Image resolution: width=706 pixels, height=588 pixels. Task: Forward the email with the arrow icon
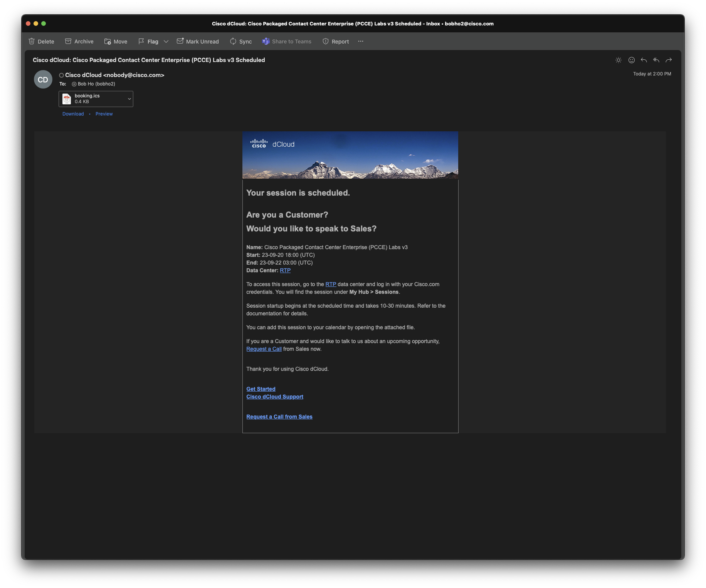[x=669, y=60]
